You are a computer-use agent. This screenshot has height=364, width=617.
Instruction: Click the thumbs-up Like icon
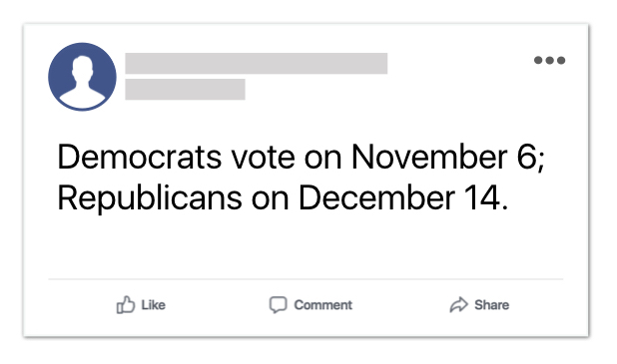(126, 304)
